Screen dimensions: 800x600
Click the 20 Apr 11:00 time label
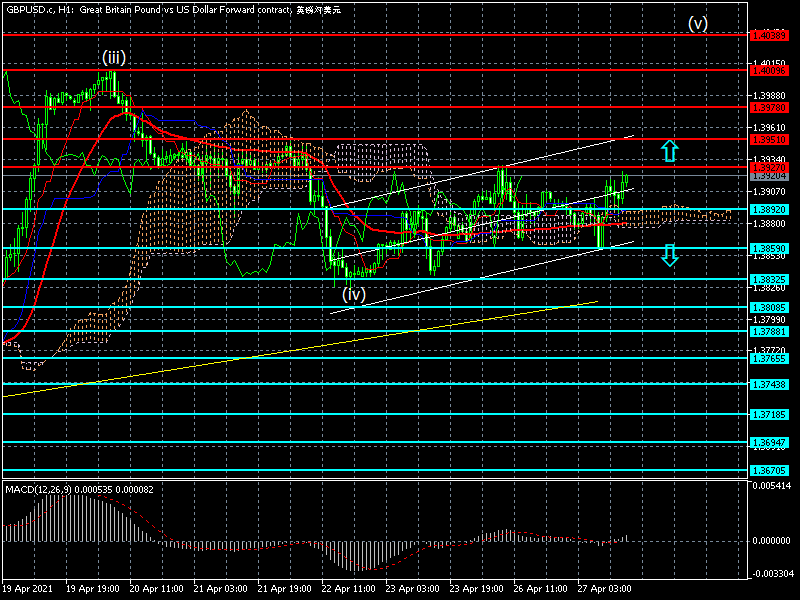[157, 589]
